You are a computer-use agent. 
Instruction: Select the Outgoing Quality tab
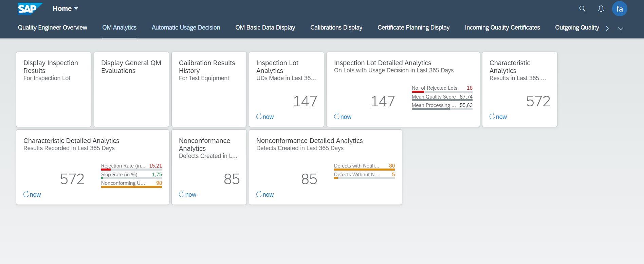click(x=577, y=28)
